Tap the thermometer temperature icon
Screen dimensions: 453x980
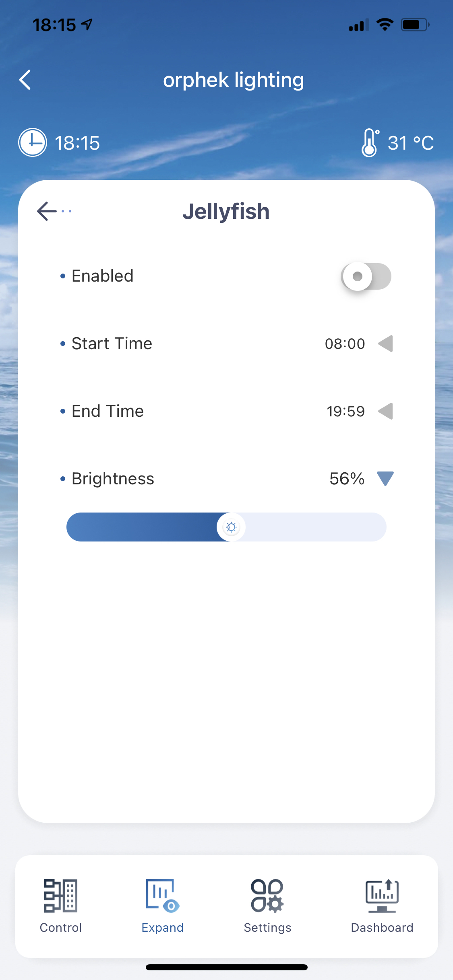tap(370, 142)
